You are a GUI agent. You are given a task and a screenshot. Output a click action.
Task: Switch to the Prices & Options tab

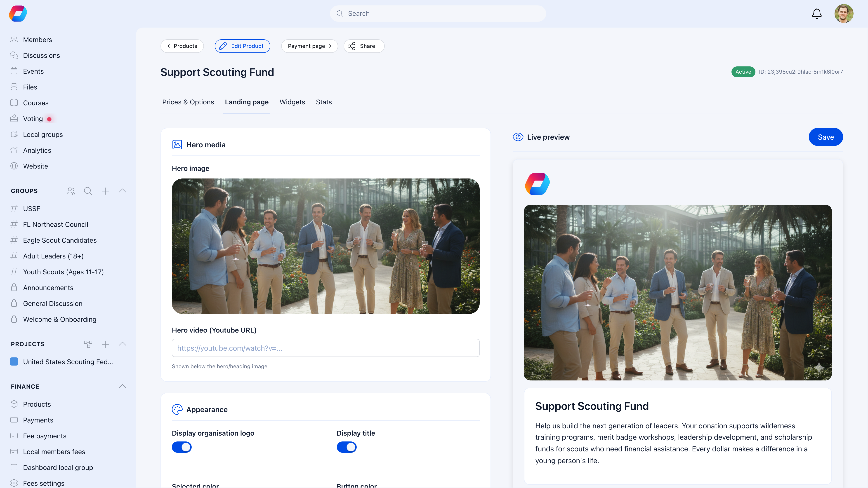click(x=188, y=102)
